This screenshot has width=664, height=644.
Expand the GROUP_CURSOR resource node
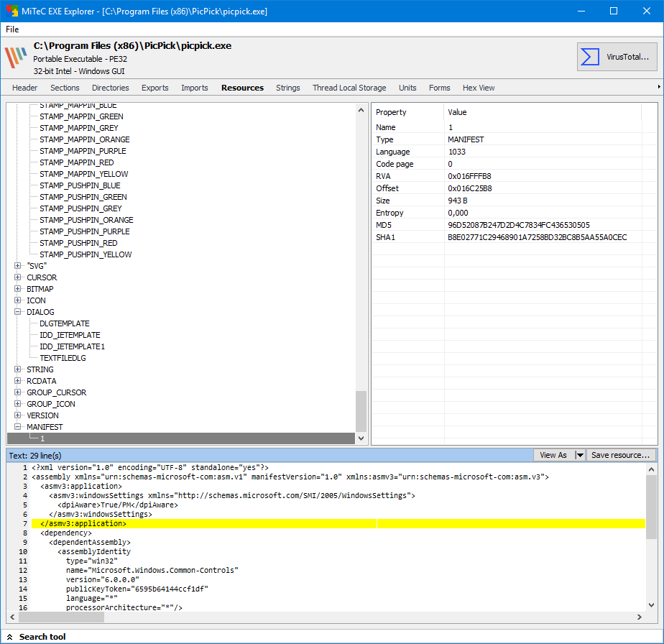tap(18, 392)
